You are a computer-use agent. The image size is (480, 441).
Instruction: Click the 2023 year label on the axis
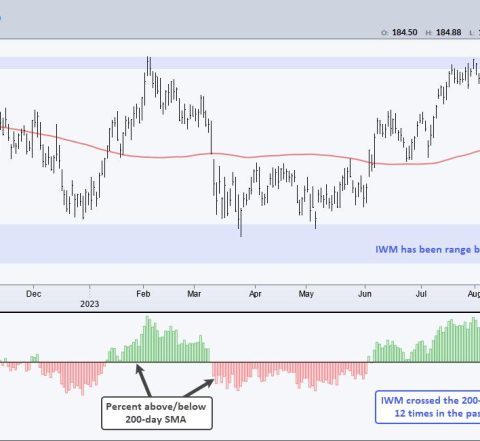pyautogui.click(x=90, y=304)
